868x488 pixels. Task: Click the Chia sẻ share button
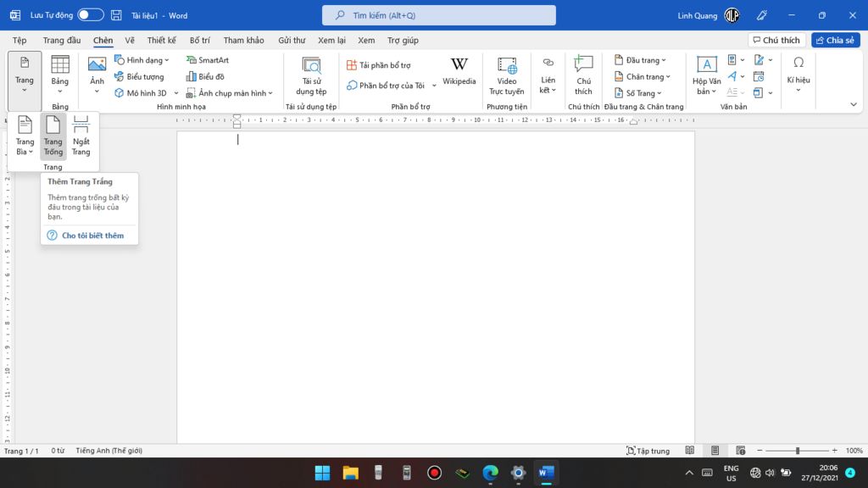coord(835,41)
